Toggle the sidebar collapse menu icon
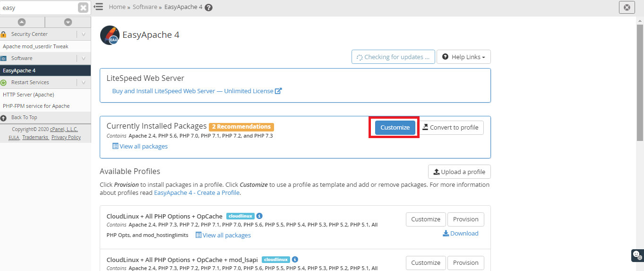 pyautogui.click(x=98, y=7)
